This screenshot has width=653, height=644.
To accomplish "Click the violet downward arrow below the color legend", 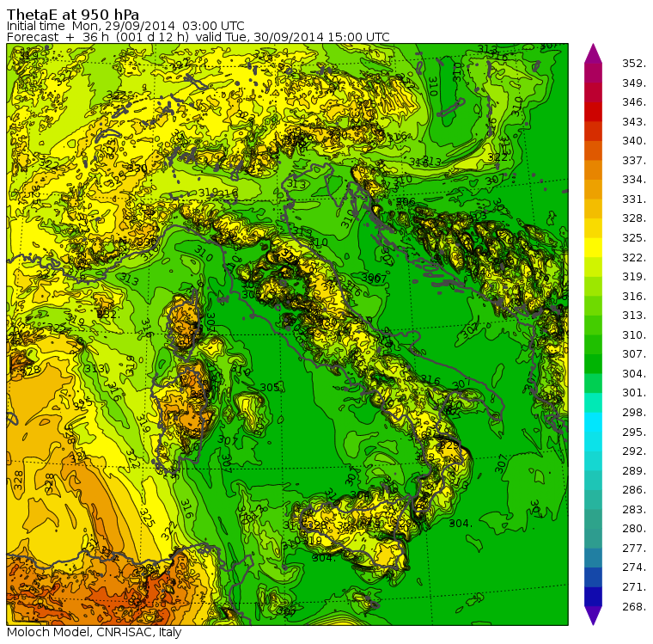I will pos(593,616).
